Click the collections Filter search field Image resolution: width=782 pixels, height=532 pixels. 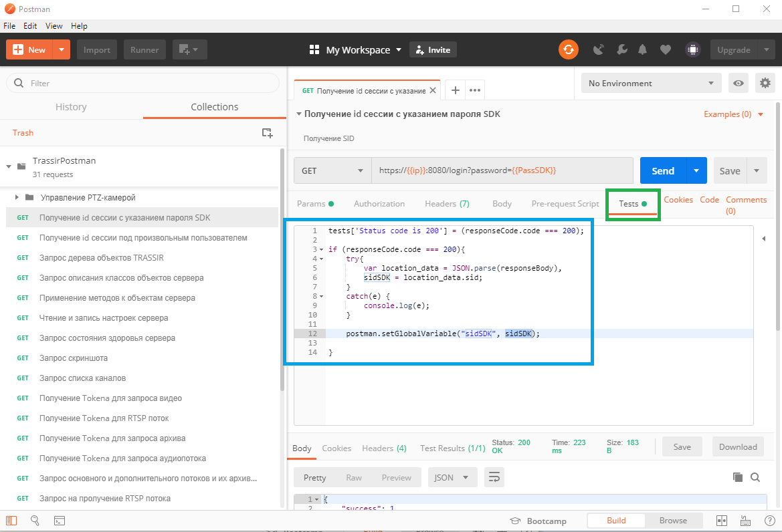tap(142, 83)
